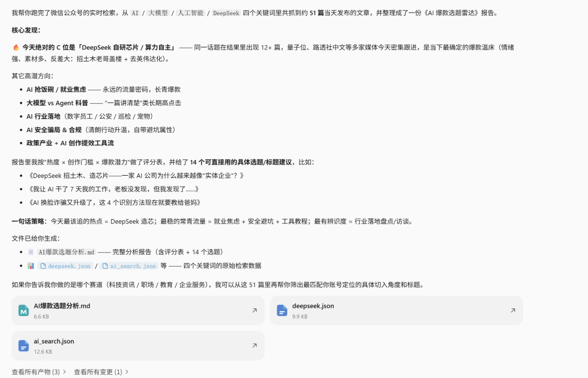Click the heading 核心发现：
Screen dimensions: 588x378
[26, 30]
